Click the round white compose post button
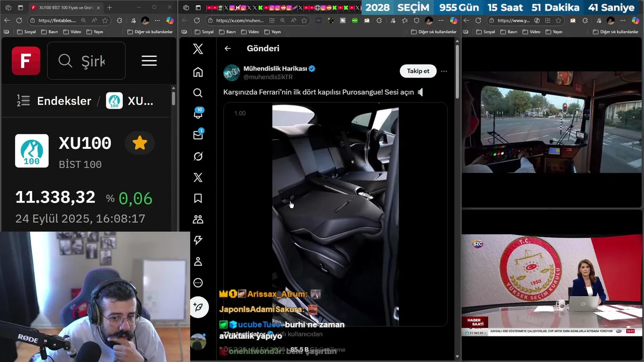 pyautogui.click(x=199, y=307)
